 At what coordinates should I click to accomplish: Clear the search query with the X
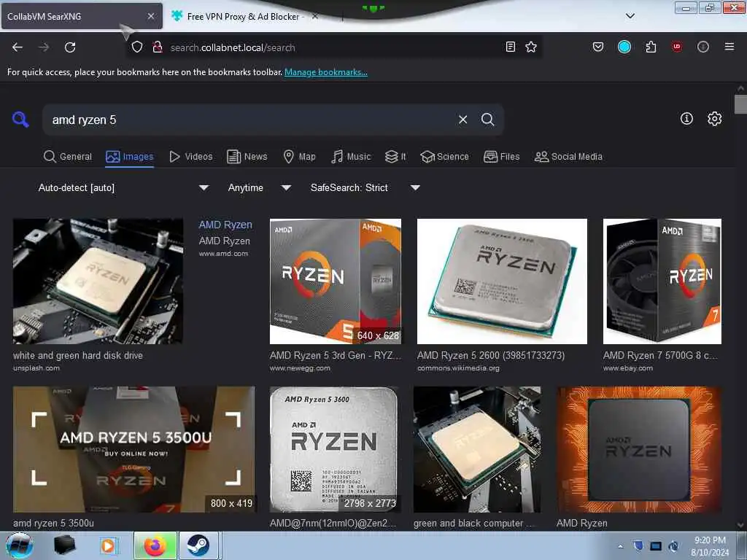pos(462,120)
